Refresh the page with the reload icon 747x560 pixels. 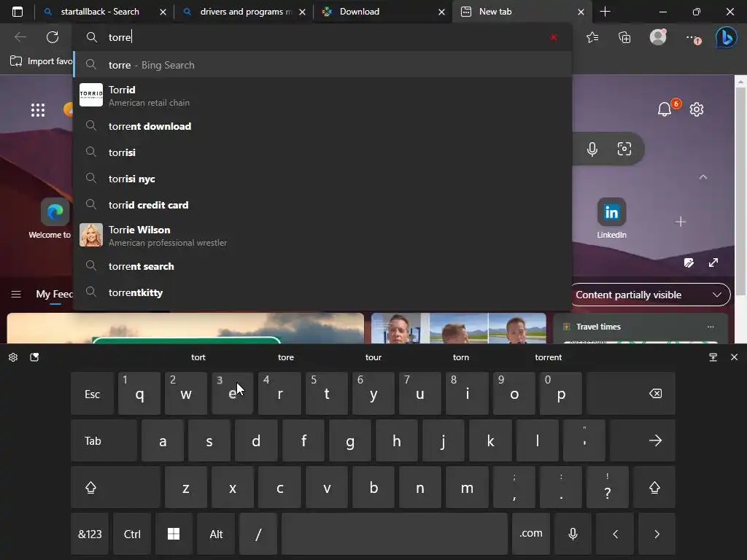[x=53, y=37]
